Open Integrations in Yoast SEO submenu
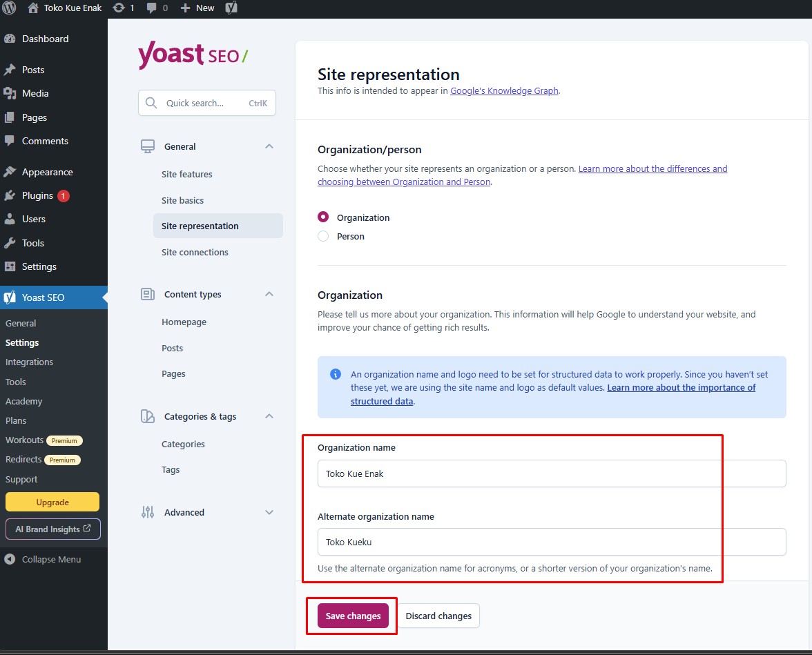This screenshot has width=812, height=655. tap(29, 362)
